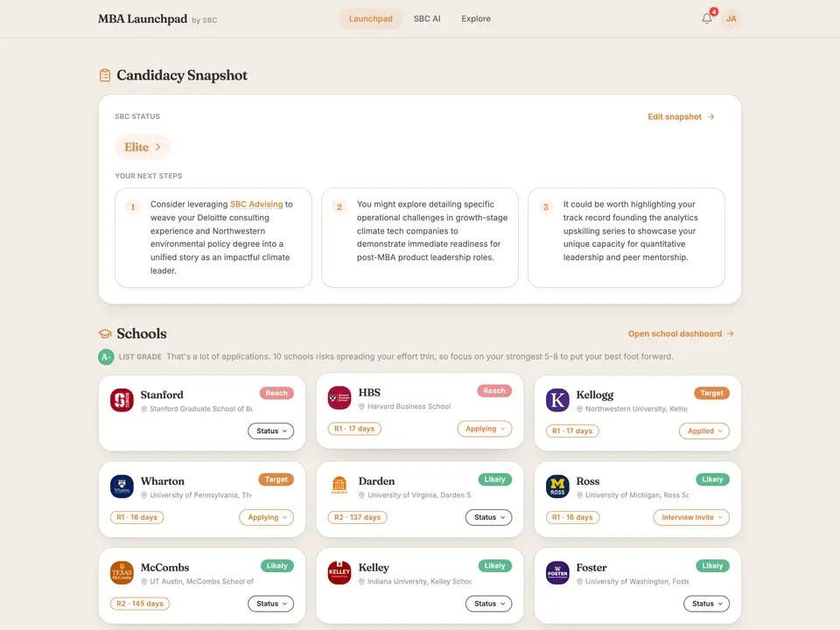
Task: Open the Ross Interview Invite dropdown
Action: tap(691, 517)
